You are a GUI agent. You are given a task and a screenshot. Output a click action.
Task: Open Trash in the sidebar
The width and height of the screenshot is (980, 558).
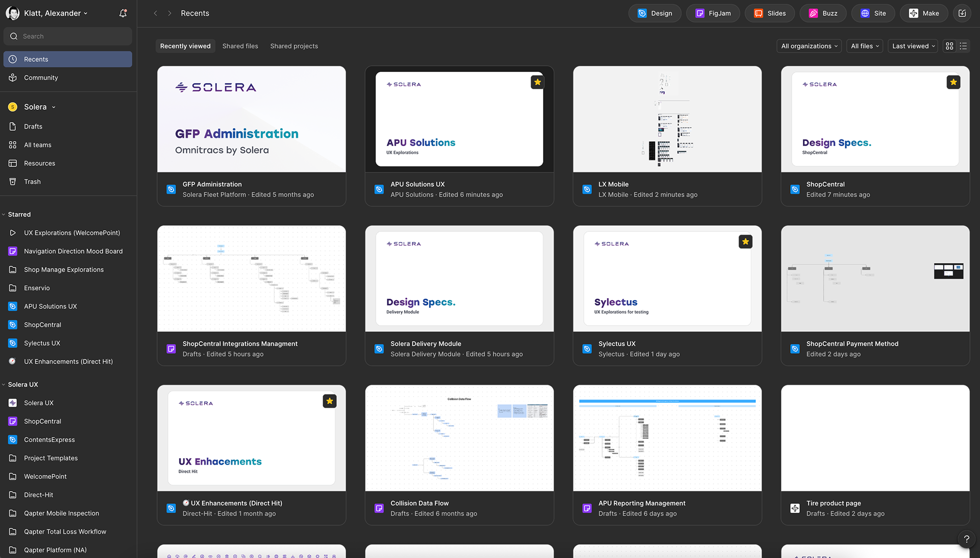coord(32,182)
